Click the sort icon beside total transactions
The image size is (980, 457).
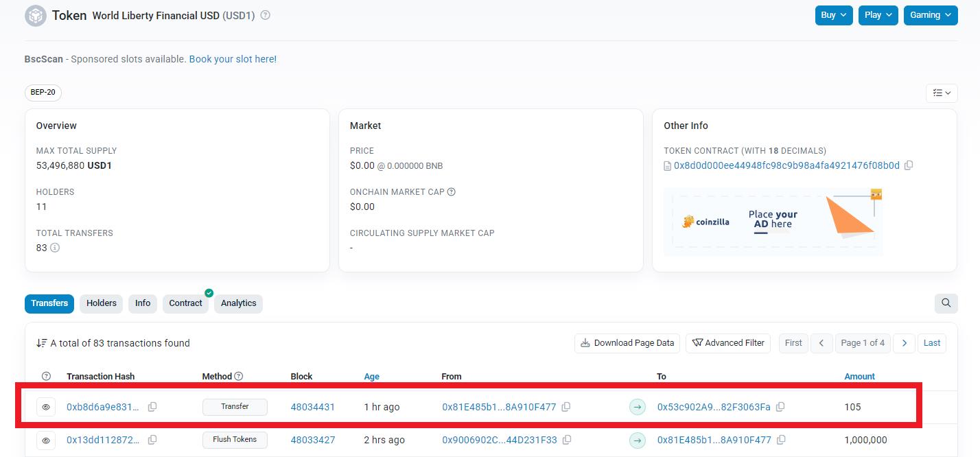click(x=42, y=343)
